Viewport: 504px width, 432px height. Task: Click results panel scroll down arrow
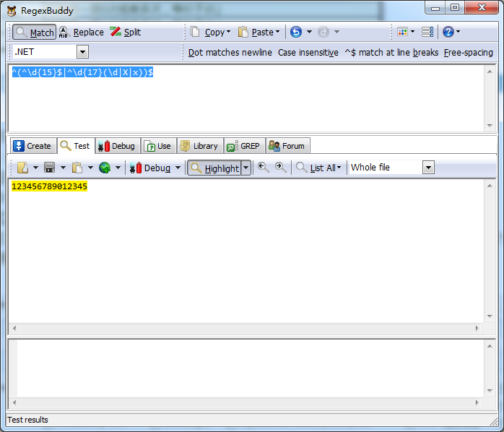pyautogui.click(x=490, y=391)
